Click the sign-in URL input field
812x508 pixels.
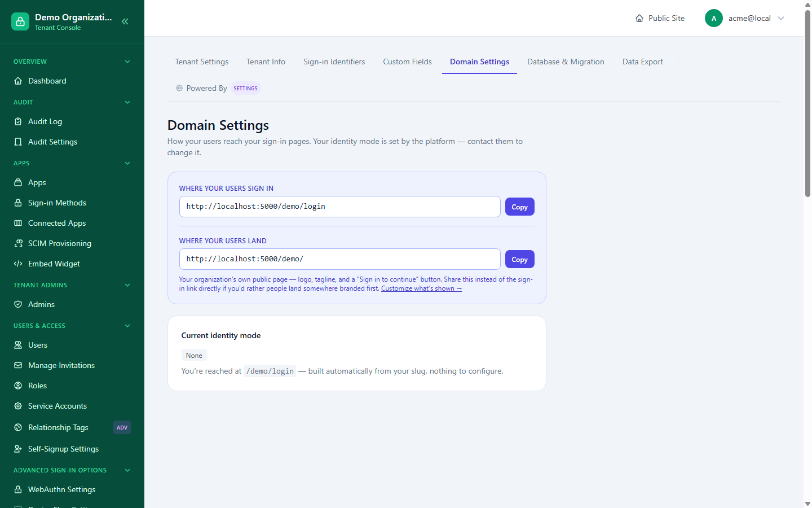339,207
